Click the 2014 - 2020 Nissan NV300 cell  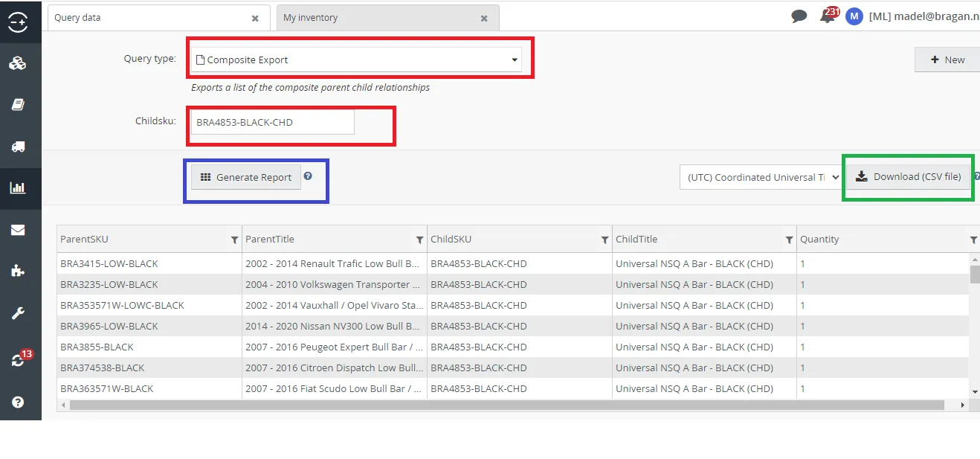coord(335,326)
